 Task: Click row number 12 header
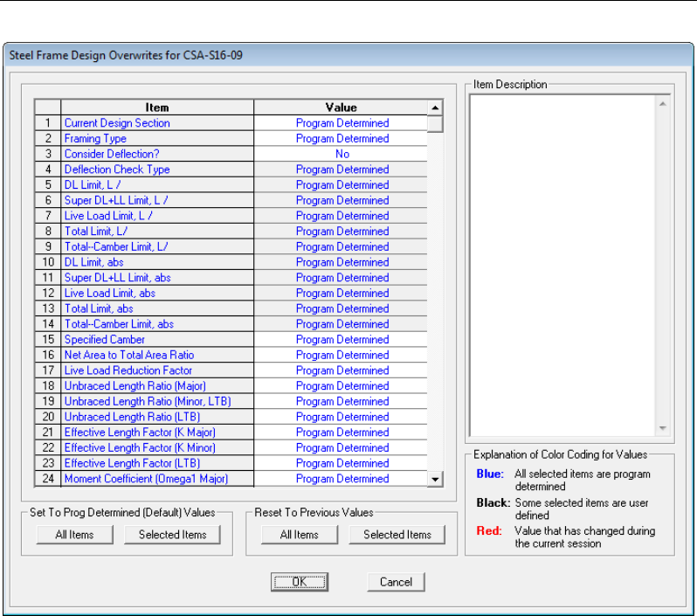(x=48, y=293)
